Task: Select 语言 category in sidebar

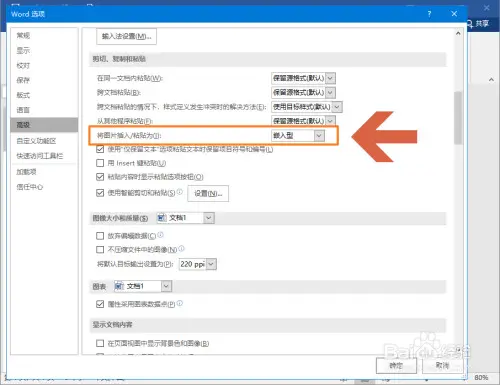Action: coord(44,110)
